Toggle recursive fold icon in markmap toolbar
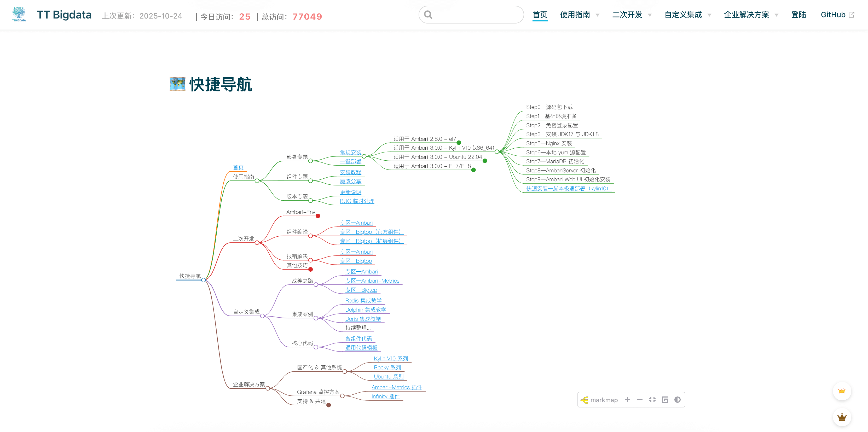Image resolution: width=868 pixels, height=432 pixels. coord(665,400)
